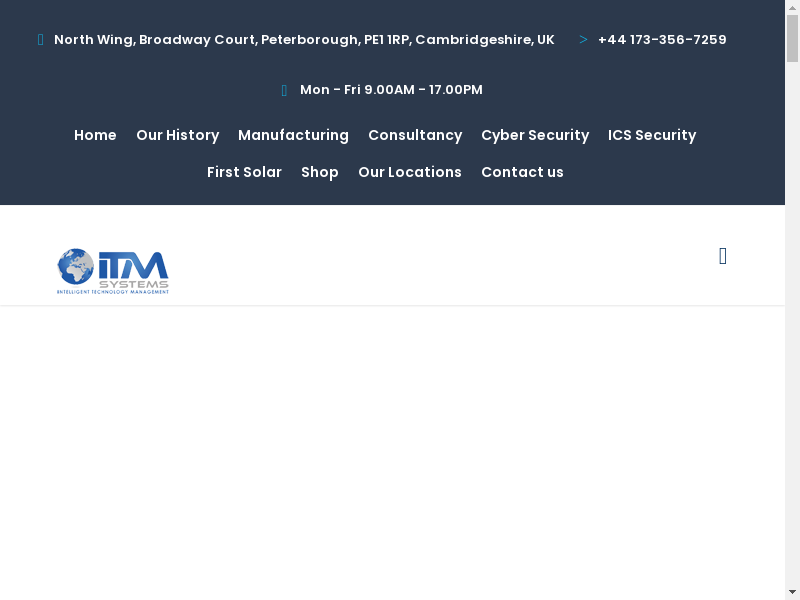Viewport: 800px width, 600px height.
Task: Open the ICS Security menu item
Action: (652, 135)
